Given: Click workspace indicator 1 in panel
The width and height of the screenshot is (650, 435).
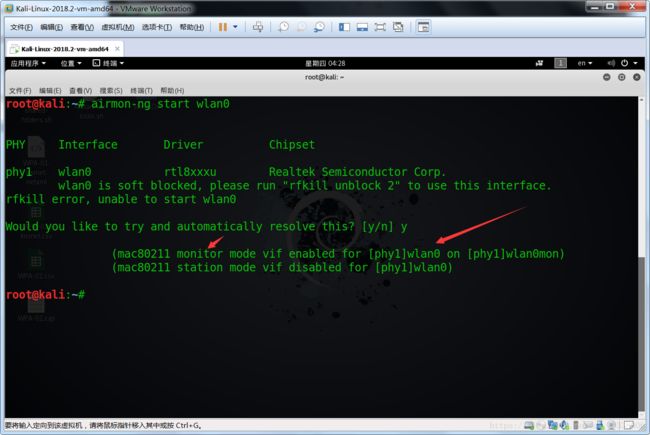Looking at the screenshot, I should 560,63.
